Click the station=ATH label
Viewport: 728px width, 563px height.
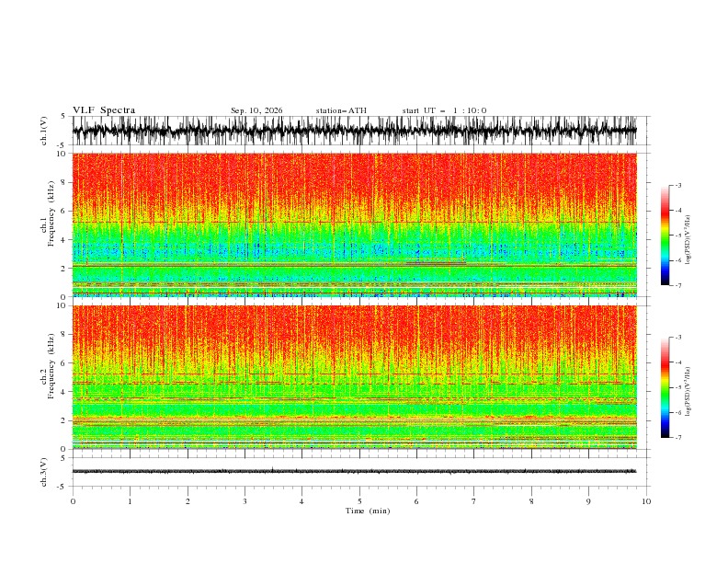[x=341, y=110]
